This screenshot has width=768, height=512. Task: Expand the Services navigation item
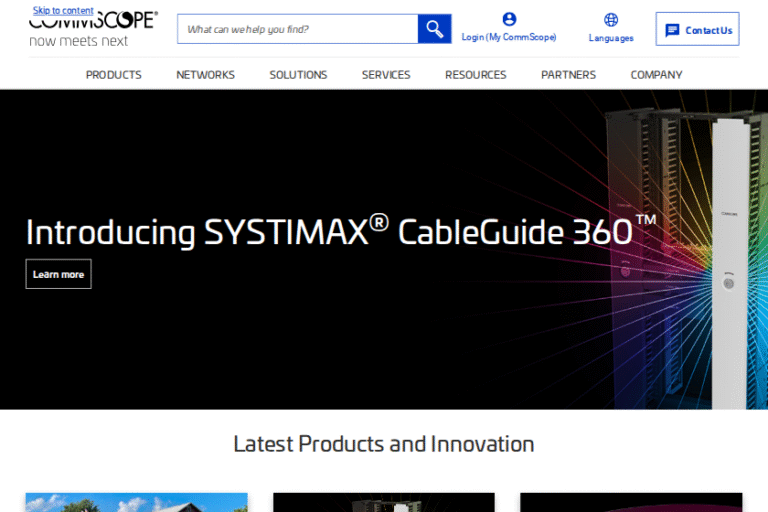(386, 75)
